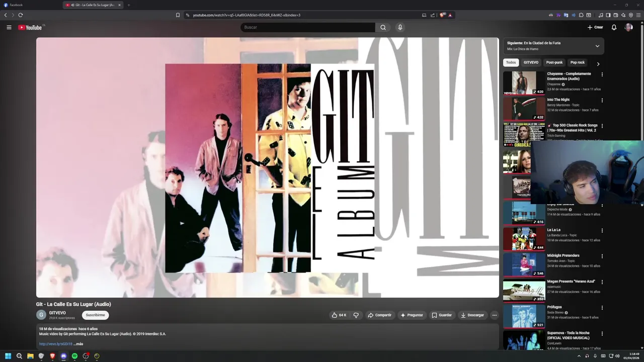
Task: Open the Midnight Pretenders thumbnail
Action: click(x=524, y=264)
